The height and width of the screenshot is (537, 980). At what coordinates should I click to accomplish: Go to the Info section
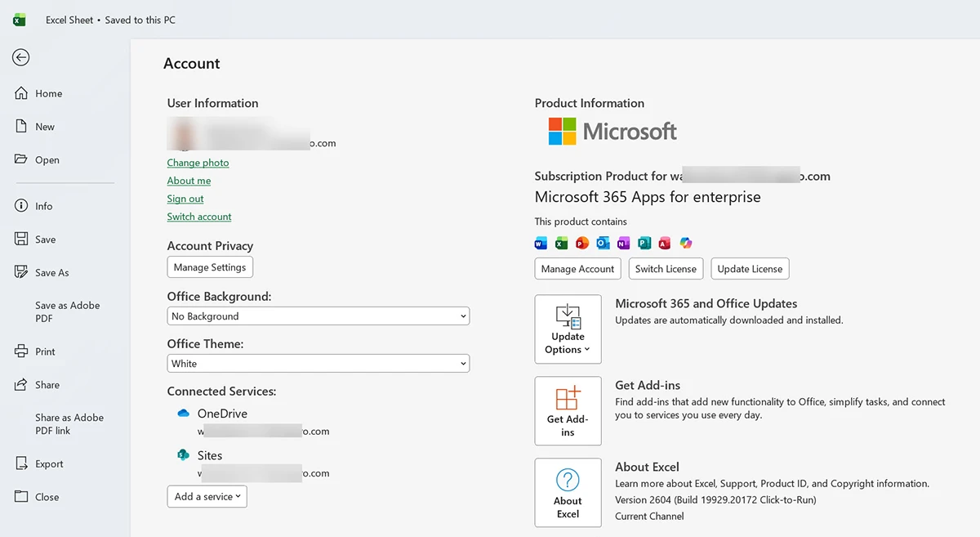click(44, 206)
